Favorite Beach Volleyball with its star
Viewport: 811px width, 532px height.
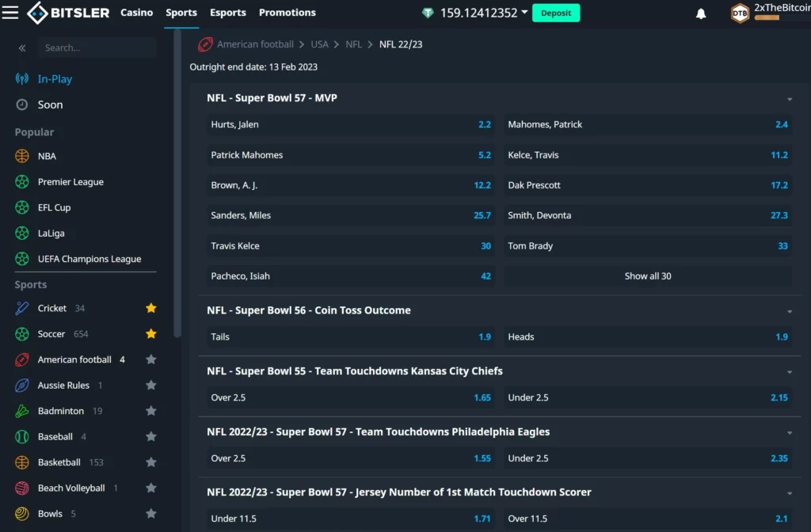tap(151, 488)
